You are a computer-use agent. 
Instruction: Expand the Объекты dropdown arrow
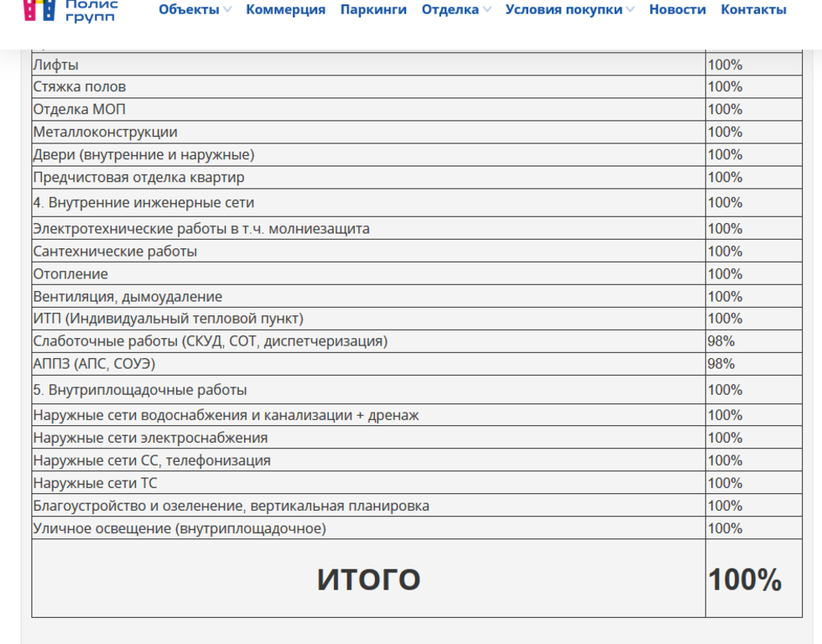227,9
